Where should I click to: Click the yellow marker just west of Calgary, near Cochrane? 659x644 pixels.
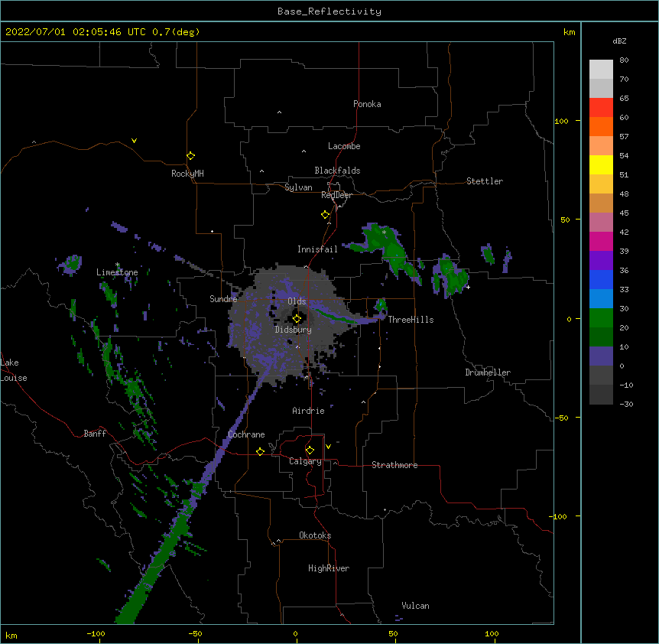coord(260,451)
